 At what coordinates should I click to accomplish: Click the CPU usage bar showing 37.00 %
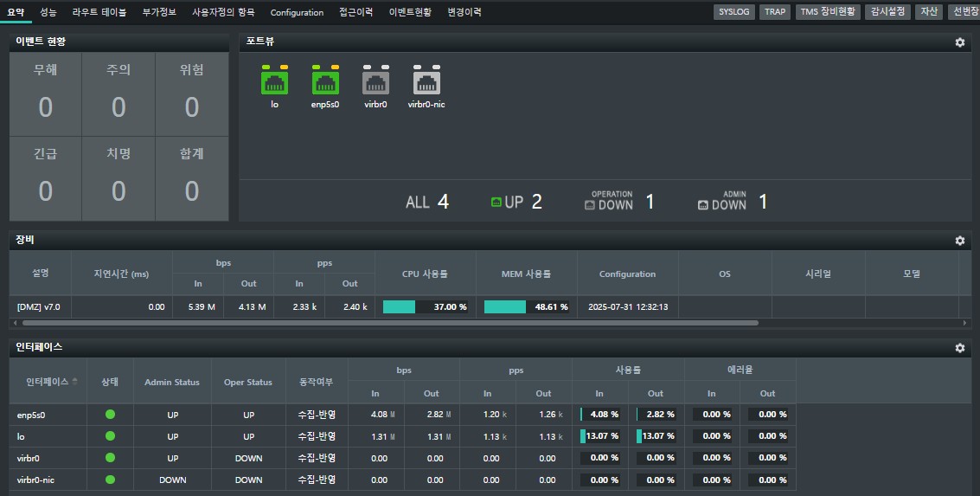pyautogui.click(x=425, y=306)
